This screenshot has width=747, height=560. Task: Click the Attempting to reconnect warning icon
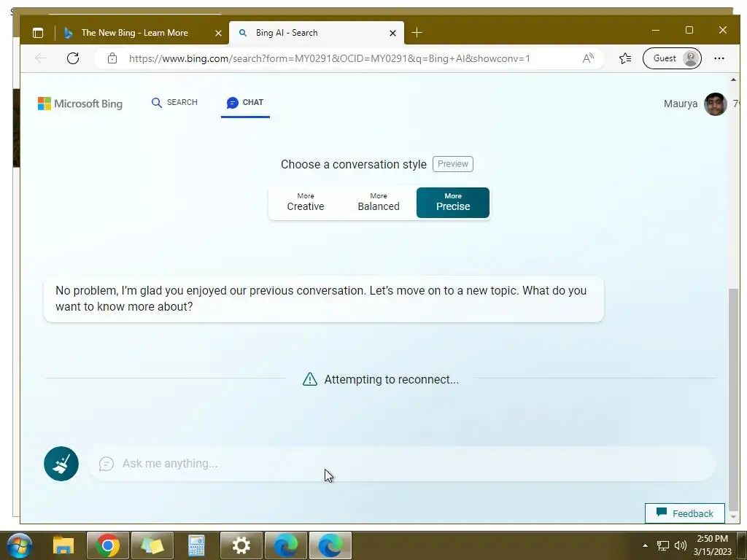point(309,379)
